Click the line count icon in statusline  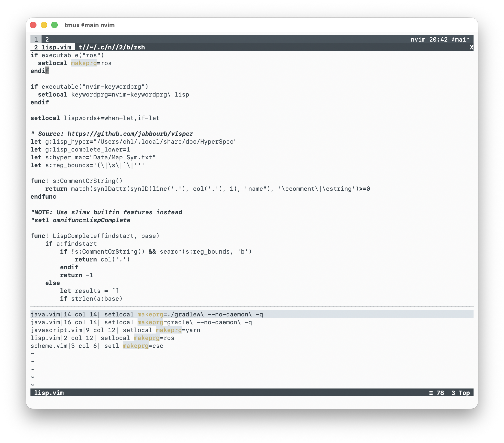click(431, 393)
